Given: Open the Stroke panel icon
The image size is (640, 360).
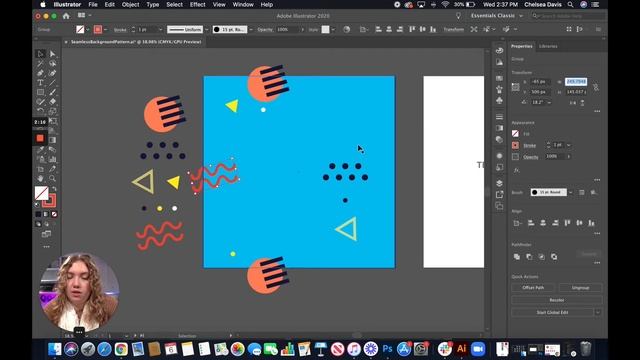Looking at the screenshot, I should click(499, 117).
